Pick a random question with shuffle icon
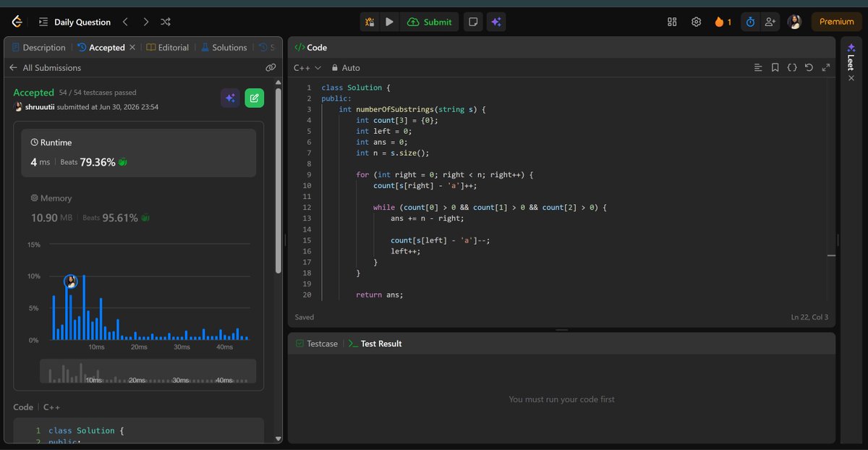Screen dimensions: 868x450 tap(166, 22)
